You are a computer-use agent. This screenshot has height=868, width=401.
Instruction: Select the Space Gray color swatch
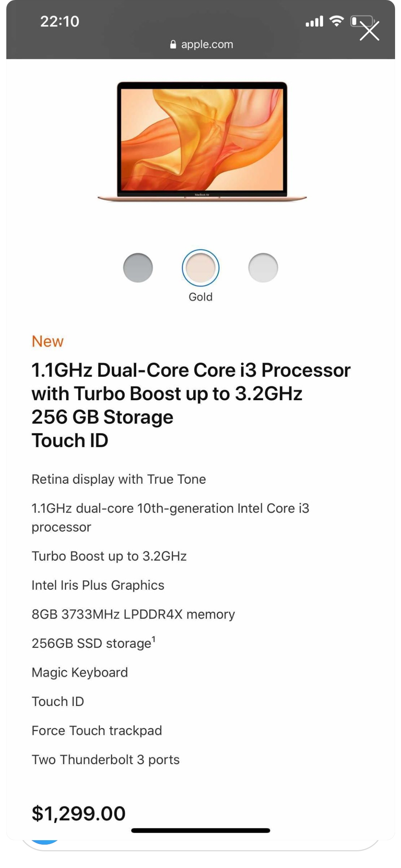[x=138, y=268]
